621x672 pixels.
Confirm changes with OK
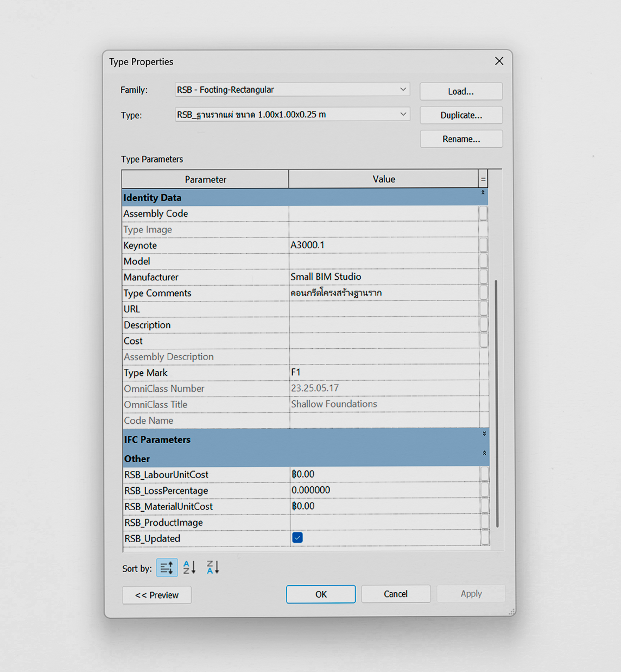click(x=320, y=594)
